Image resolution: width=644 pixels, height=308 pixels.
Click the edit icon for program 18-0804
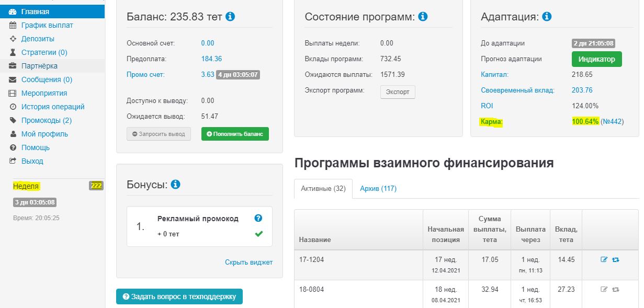click(x=604, y=289)
